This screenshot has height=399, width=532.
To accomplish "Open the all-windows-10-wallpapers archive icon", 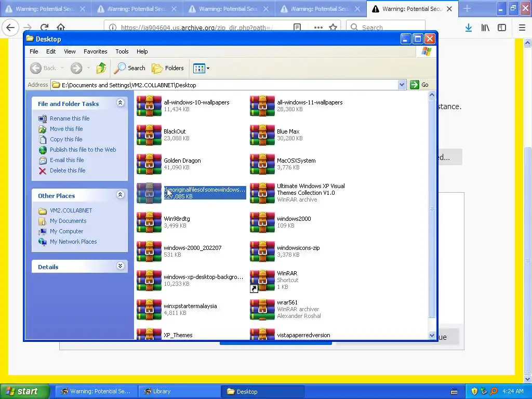I will coord(149,106).
